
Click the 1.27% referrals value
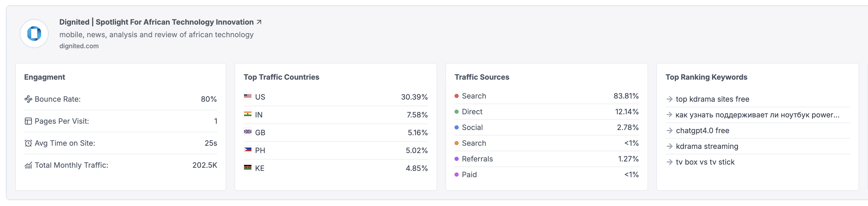pos(628,159)
